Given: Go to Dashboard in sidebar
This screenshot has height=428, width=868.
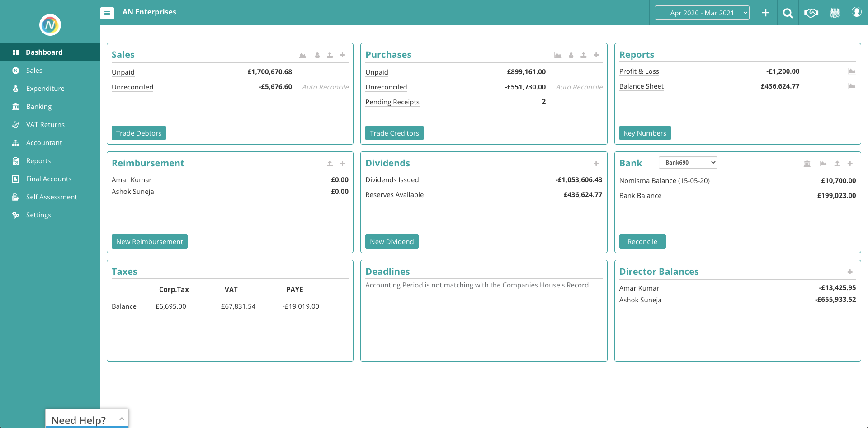Looking at the screenshot, I should 50,52.
